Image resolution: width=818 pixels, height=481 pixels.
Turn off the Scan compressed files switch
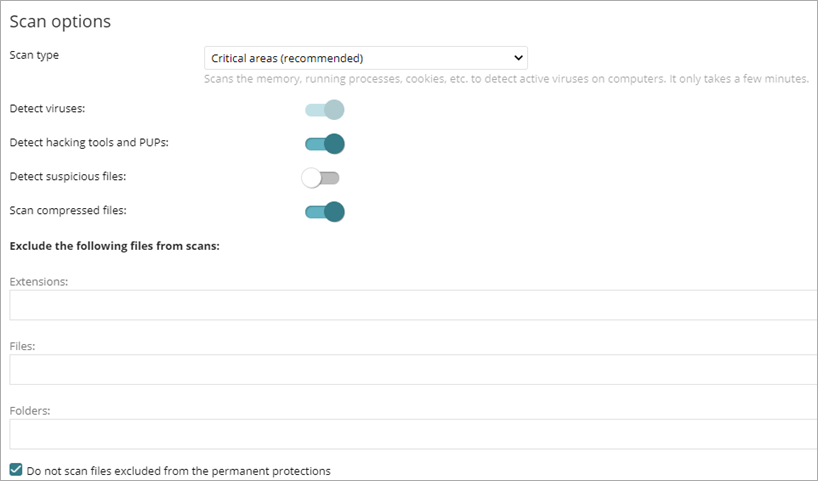click(x=325, y=212)
